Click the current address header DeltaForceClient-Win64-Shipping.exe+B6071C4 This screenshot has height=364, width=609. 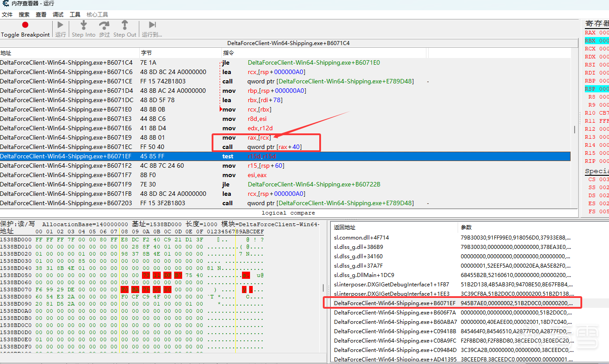[x=288, y=43]
